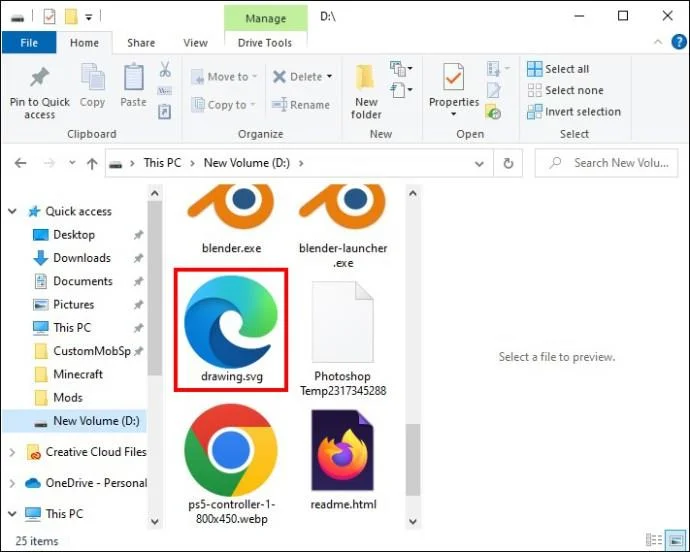Refresh the folder view
This screenshot has width=690, height=552.
pyautogui.click(x=508, y=164)
